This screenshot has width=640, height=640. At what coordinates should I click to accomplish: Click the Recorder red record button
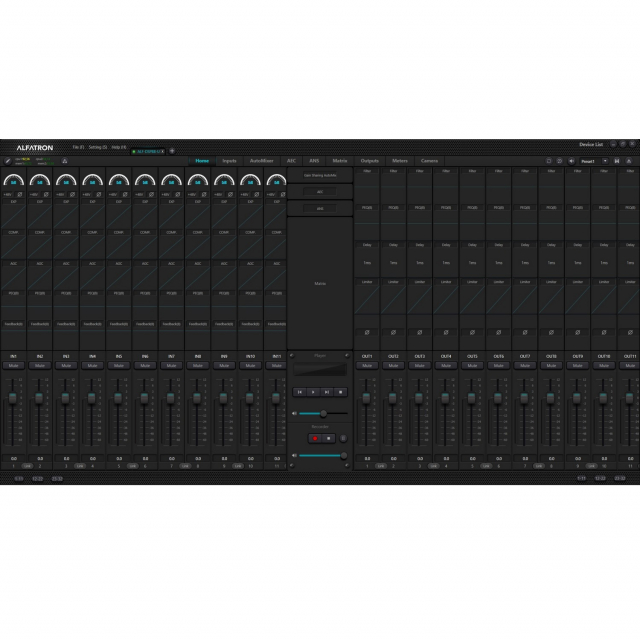coord(314,438)
